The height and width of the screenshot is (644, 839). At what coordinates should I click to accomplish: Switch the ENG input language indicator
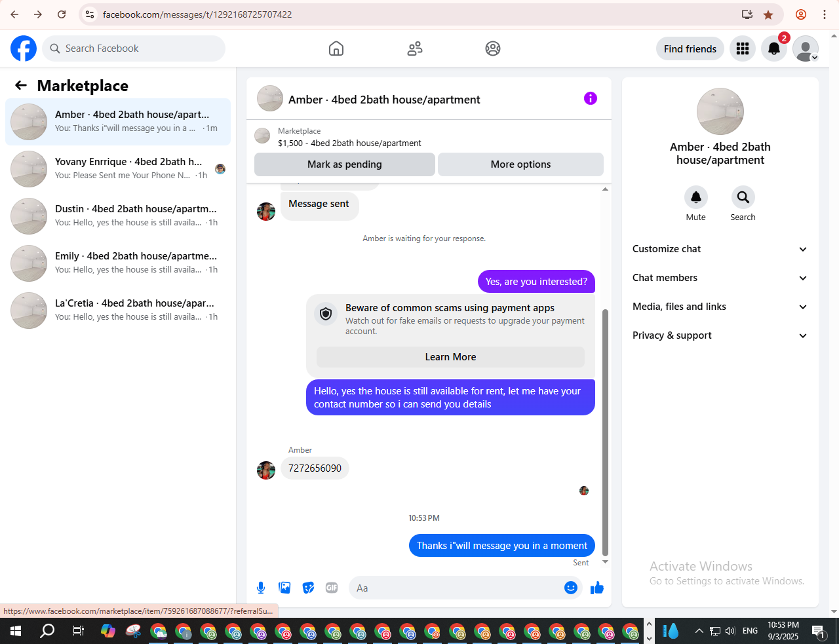(750, 631)
